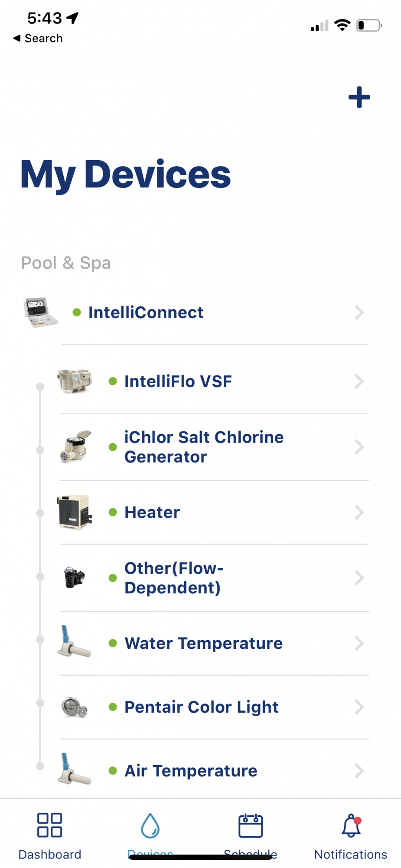Select Other(Flow-Dependent) device entry
The width and height of the screenshot is (401, 868).
214,578
